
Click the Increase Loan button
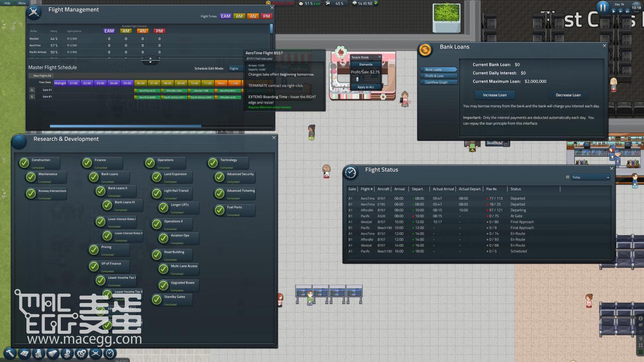tap(495, 95)
